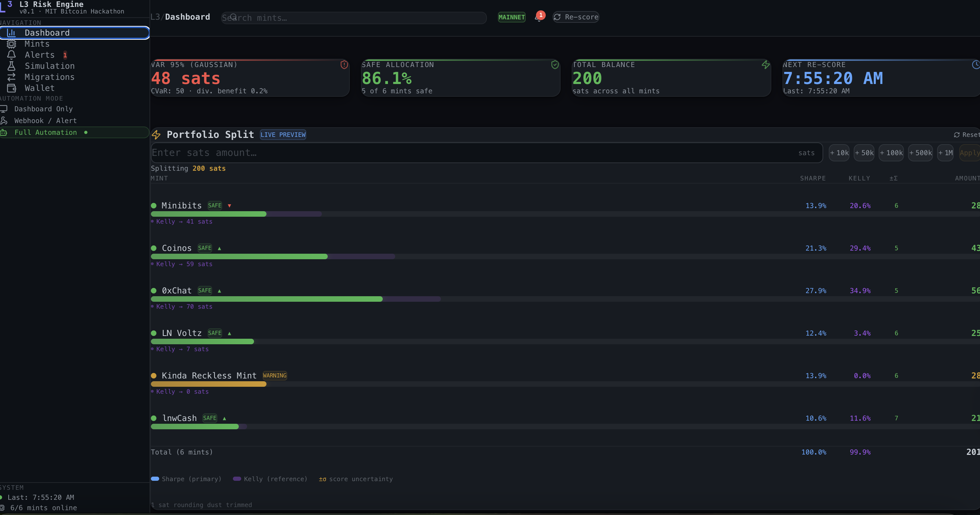Select Dashboard Only automation mode

pyautogui.click(x=43, y=109)
